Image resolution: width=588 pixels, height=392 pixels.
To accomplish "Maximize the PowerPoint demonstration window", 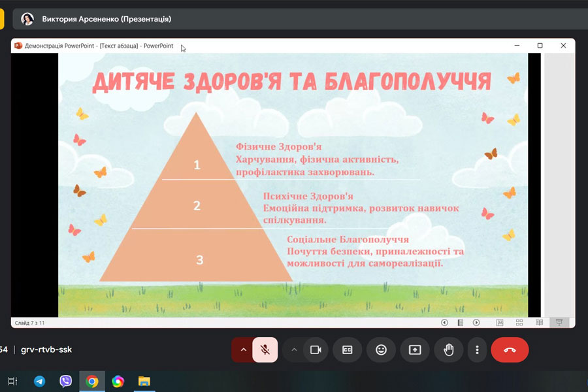I will (x=540, y=45).
